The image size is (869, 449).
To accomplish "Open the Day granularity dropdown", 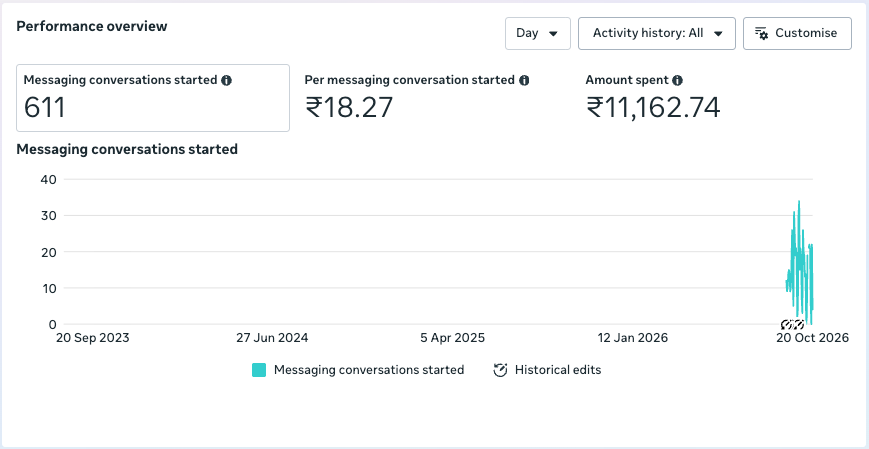I will 538,33.
